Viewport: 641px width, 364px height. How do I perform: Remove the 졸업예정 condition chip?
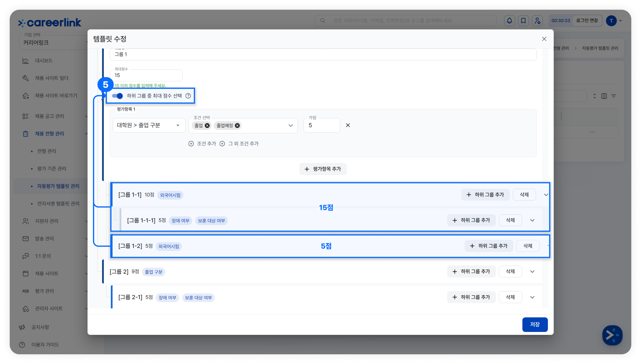(237, 126)
